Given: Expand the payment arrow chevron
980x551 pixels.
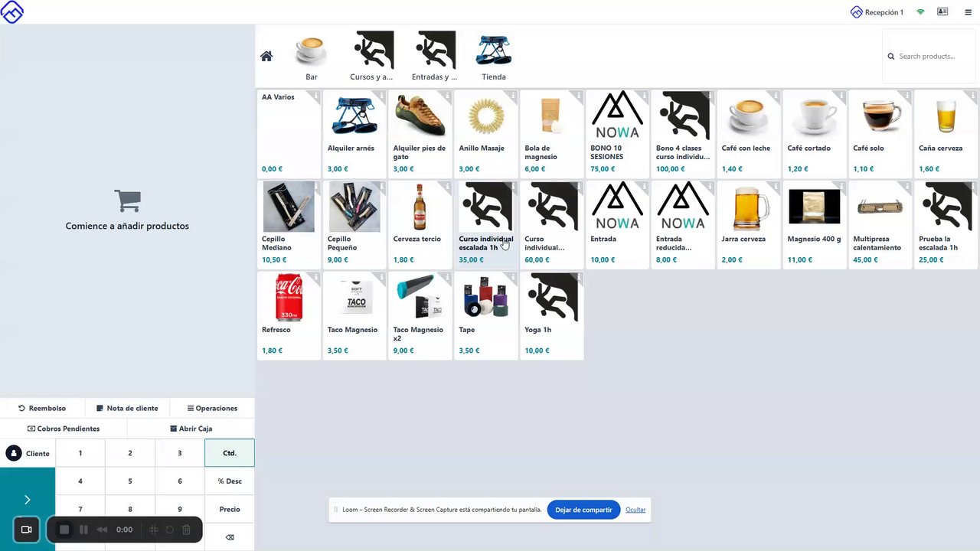Looking at the screenshot, I should point(28,500).
